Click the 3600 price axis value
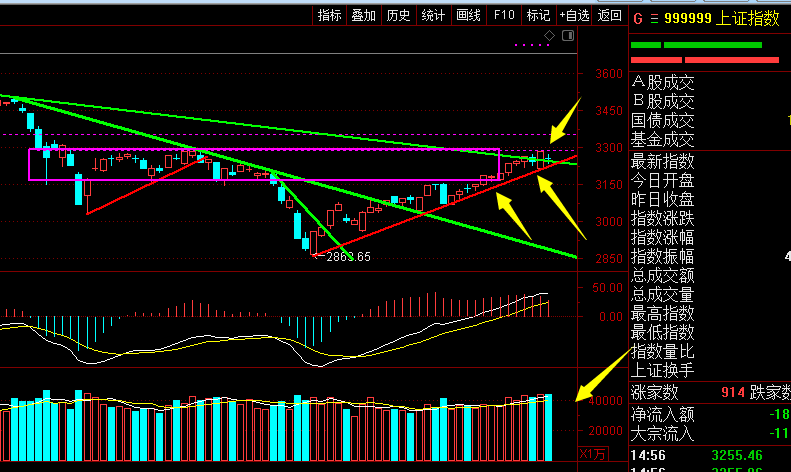Viewport: 791px width, 472px height. [x=608, y=74]
